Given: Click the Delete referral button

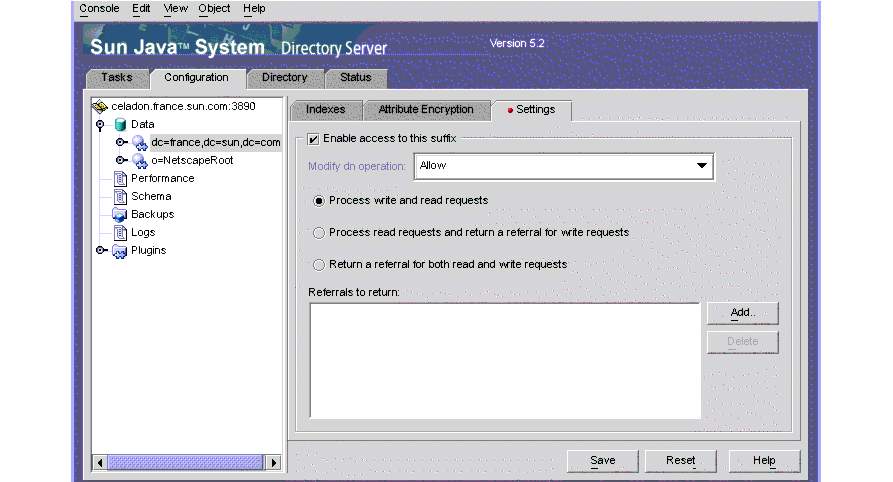Looking at the screenshot, I should 743,342.
